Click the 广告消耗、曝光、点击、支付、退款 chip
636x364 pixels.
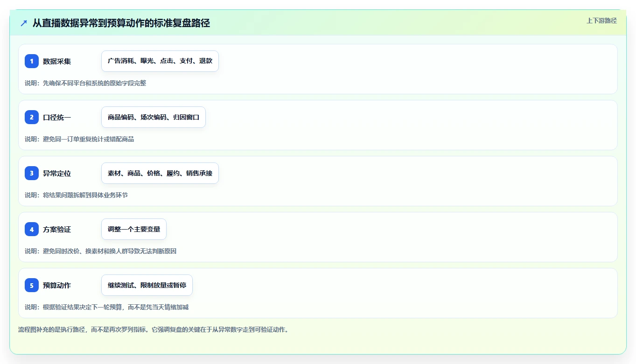pyautogui.click(x=160, y=61)
